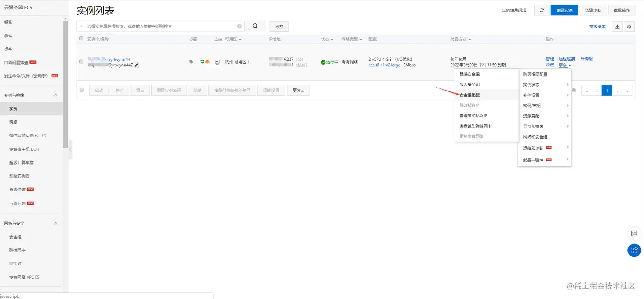The height and width of the screenshot is (299, 644).
Task: Collapse the left sidebar handle
Action: [x=70, y=149]
